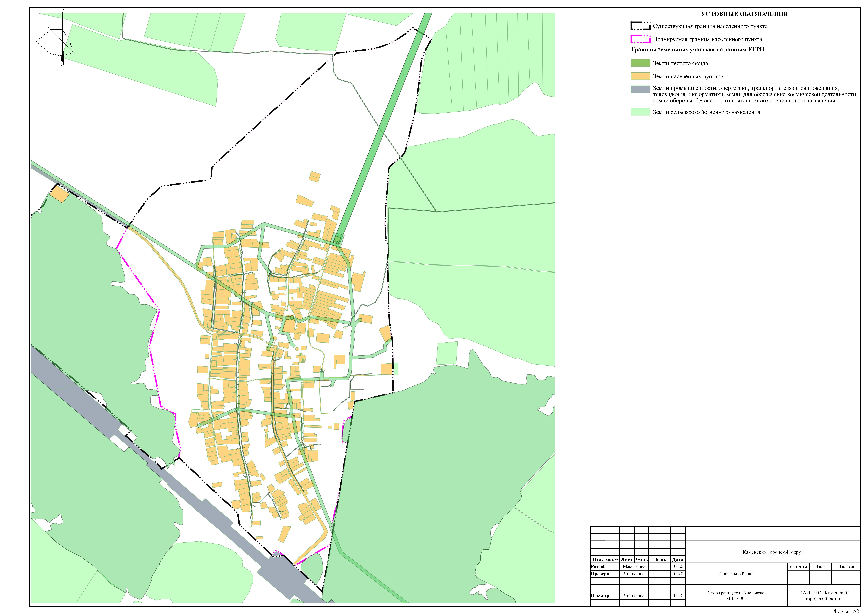Screen dimensions: 868x614
Task: Click the 'Земли лесного фонда' label
Action: click(x=681, y=64)
